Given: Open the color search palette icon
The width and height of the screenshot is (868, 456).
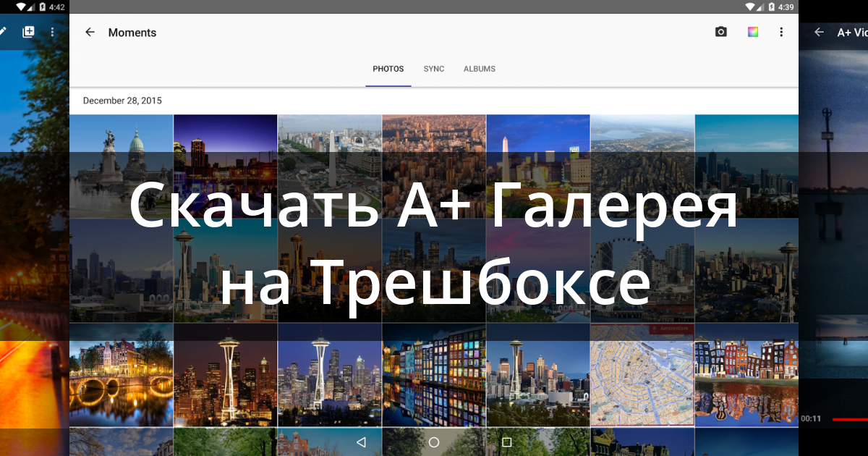Looking at the screenshot, I should coord(753,32).
